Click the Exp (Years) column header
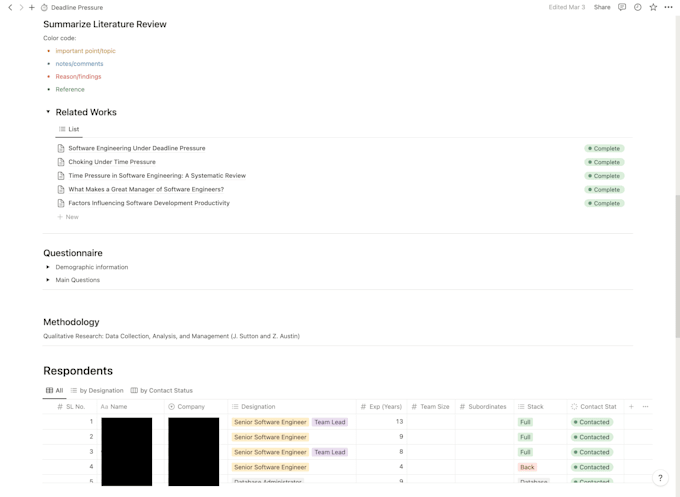680x497 pixels. tap(380, 407)
